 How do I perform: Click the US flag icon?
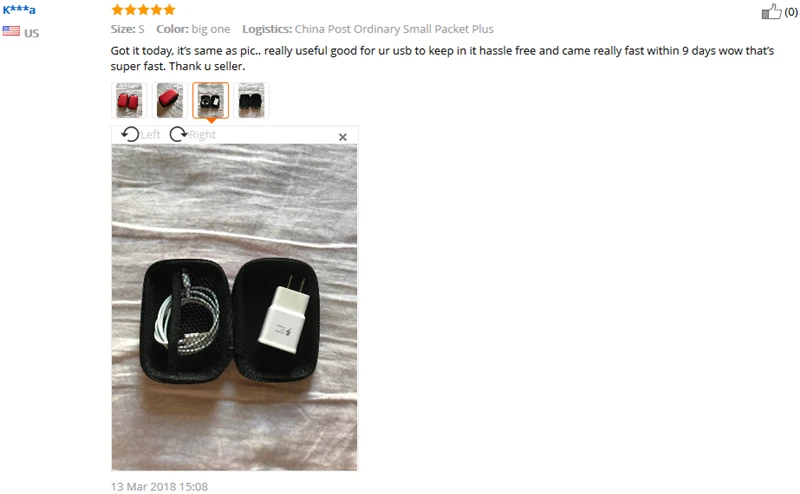coord(11,32)
